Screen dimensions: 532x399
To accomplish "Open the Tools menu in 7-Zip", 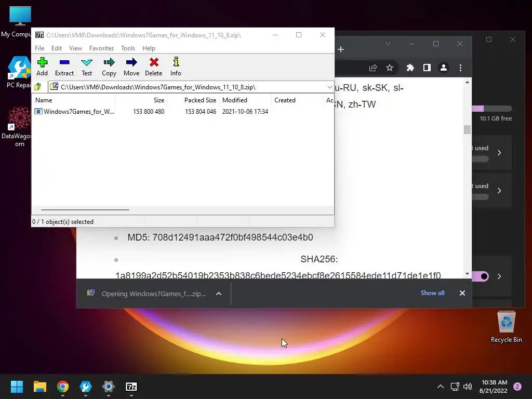I will click(x=128, y=48).
